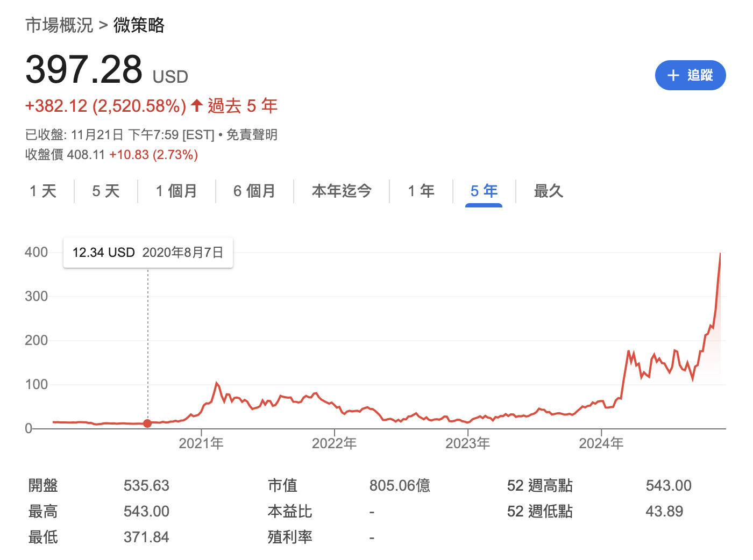This screenshot has width=753, height=560.
Task: Click the 最低 value 371.84
Action: point(146,537)
